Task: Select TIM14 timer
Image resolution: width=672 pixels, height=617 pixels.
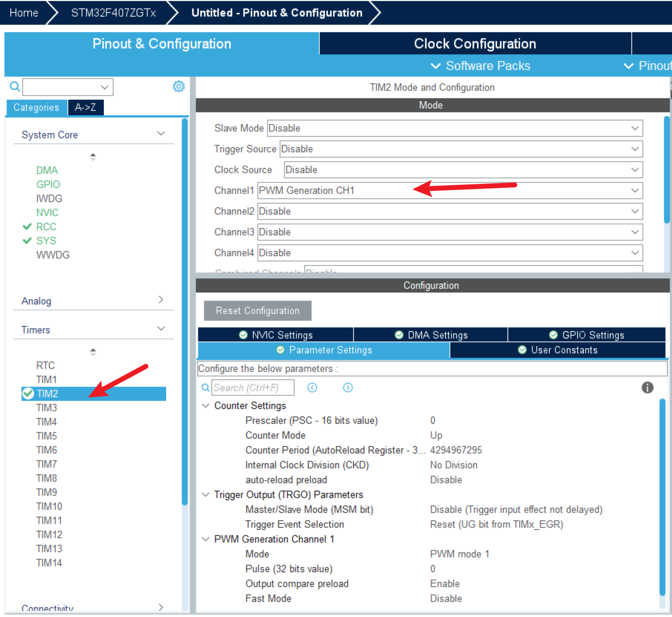Action: click(49, 563)
